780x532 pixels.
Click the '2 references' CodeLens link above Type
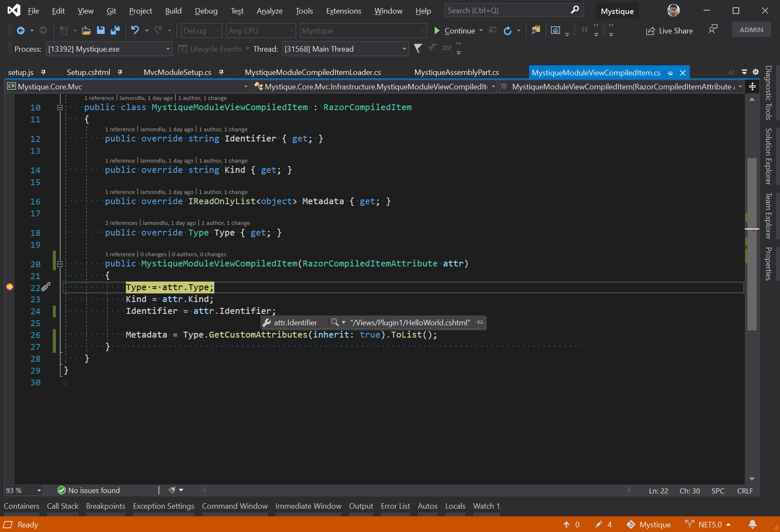point(121,223)
